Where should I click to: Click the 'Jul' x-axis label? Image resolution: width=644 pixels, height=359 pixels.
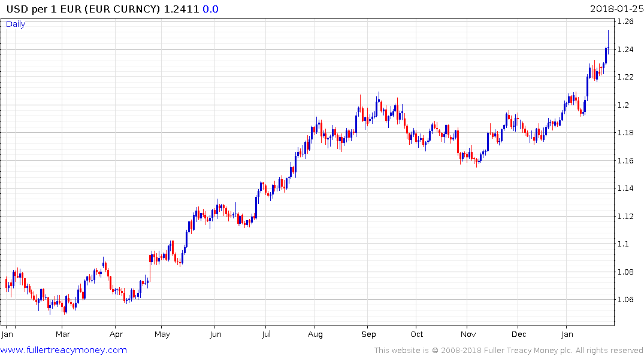coord(266,334)
